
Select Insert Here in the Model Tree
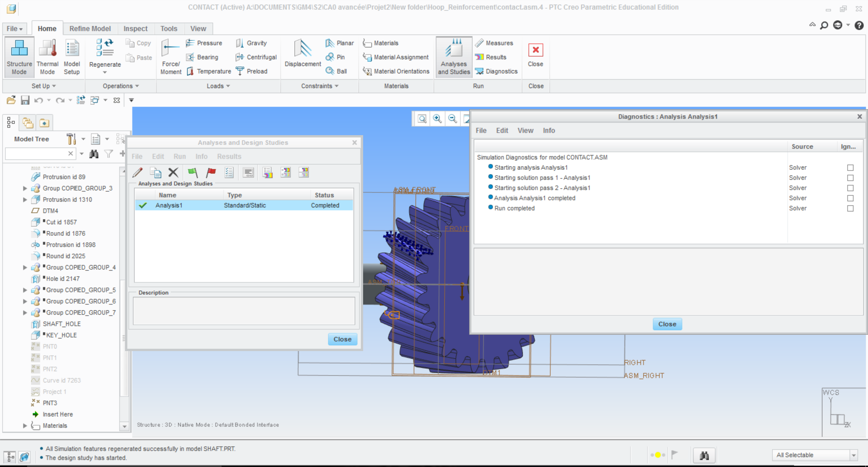58,414
